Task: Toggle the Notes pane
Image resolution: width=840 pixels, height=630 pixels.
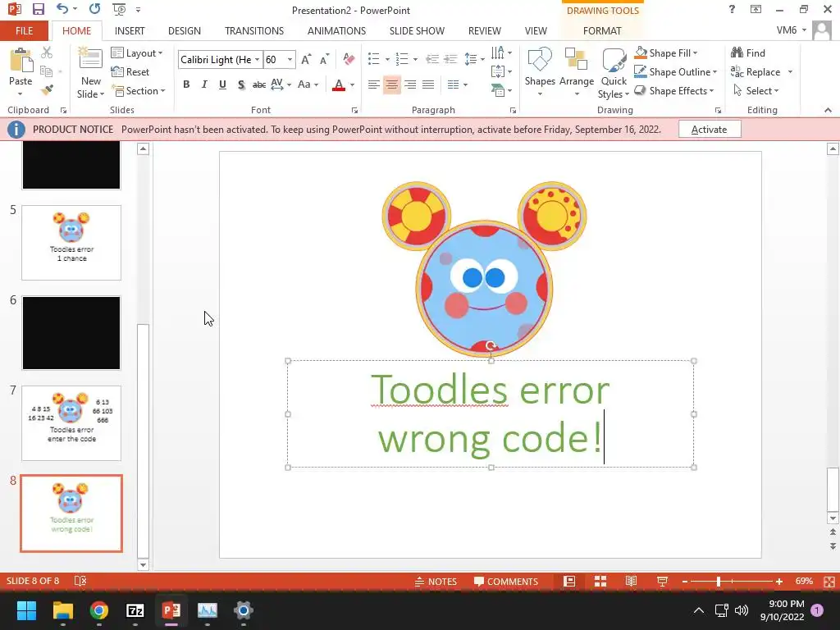Action: coord(436,582)
